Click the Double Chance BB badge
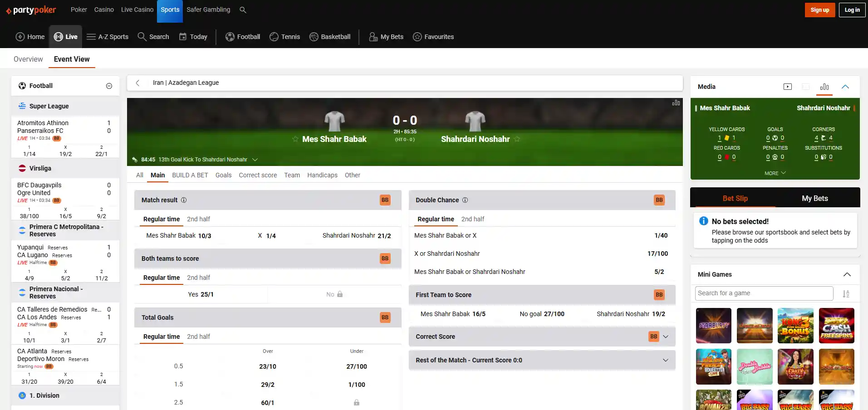The image size is (868, 410). click(659, 200)
